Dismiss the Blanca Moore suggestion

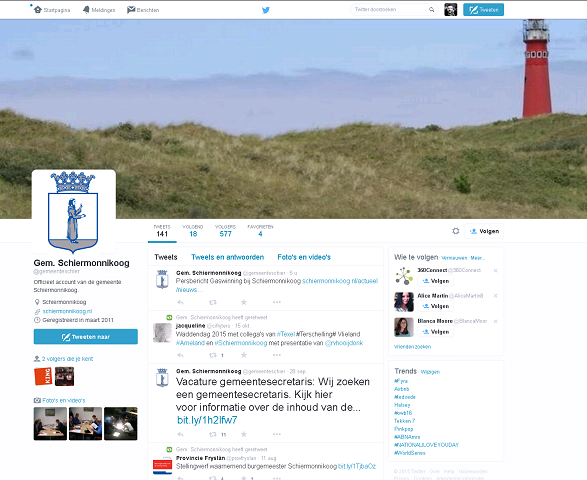(495, 321)
